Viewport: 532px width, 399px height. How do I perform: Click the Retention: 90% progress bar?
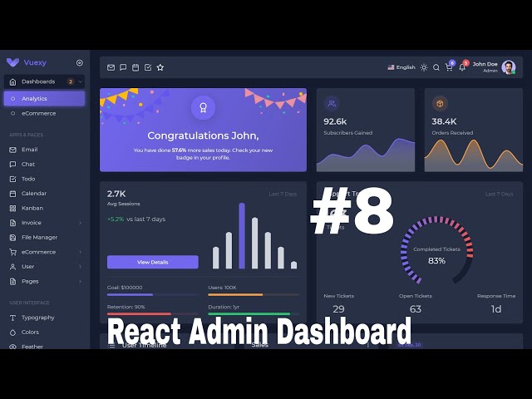click(152, 314)
